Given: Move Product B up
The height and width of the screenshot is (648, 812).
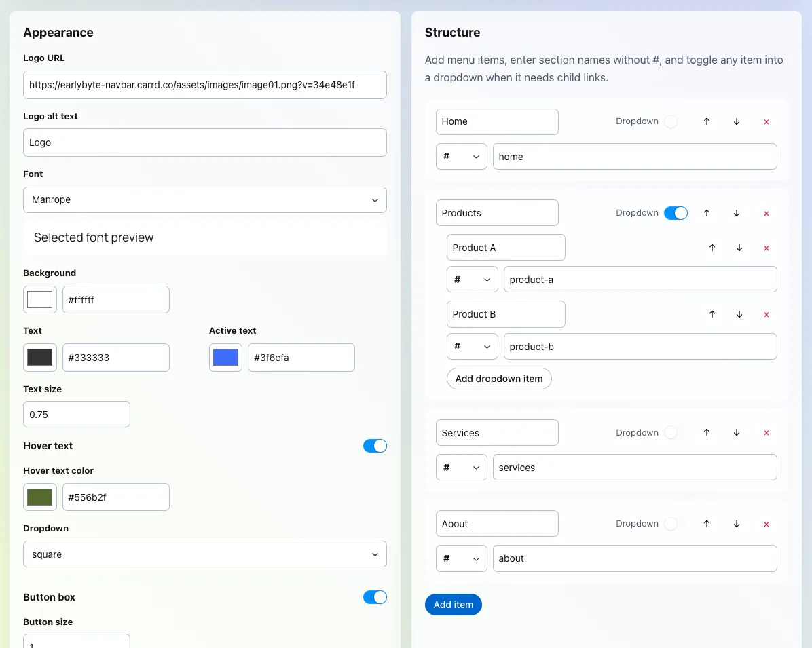Looking at the screenshot, I should click(712, 314).
